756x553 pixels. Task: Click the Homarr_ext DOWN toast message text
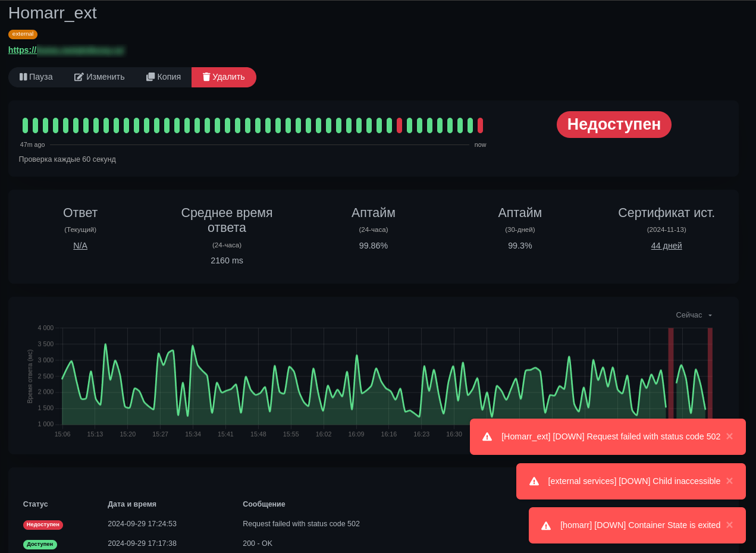coord(611,436)
